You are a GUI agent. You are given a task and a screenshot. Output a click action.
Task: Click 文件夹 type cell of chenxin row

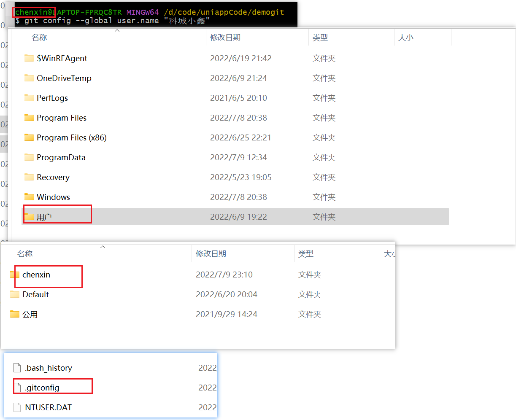click(310, 275)
